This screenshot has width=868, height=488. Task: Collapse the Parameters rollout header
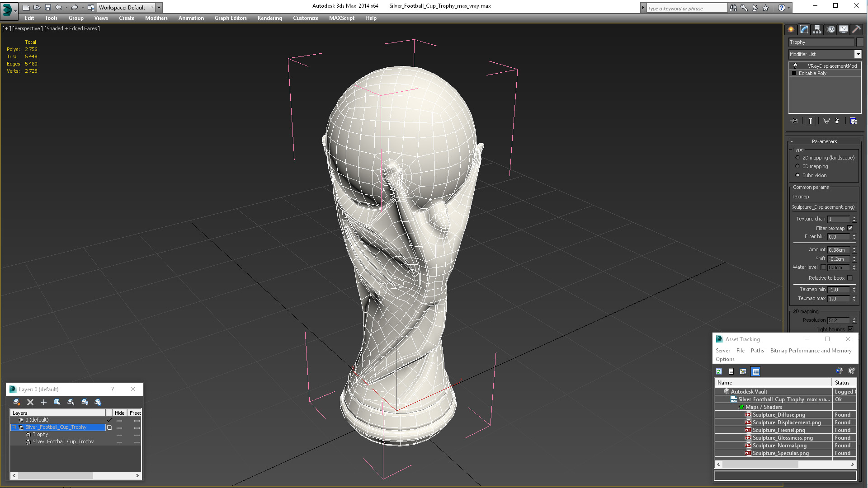click(824, 141)
